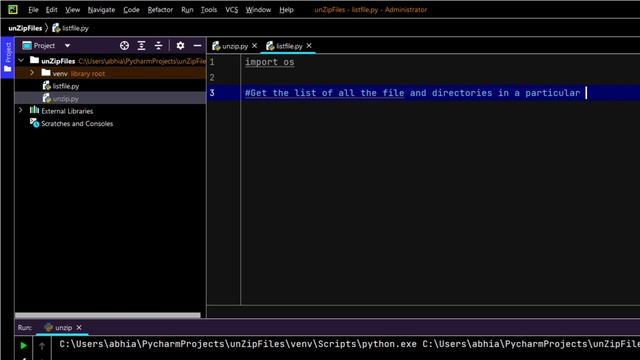640x360 pixels.
Task: Click the 'import os' code line
Action: coord(269,62)
